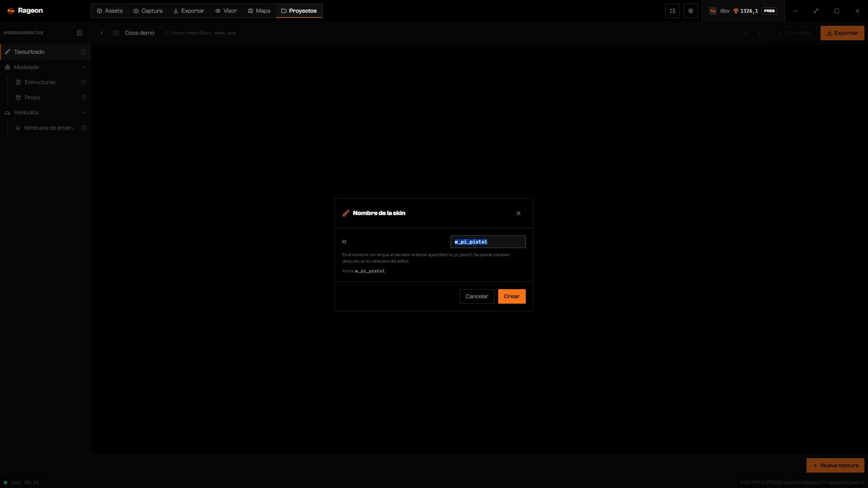Open help icon for Texturizado
Viewport: 868px width, 488px height.
pos(84,52)
